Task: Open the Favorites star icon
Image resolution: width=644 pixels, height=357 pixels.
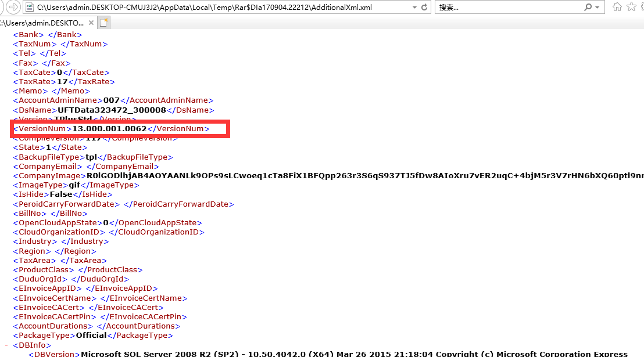Action: pos(631,6)
